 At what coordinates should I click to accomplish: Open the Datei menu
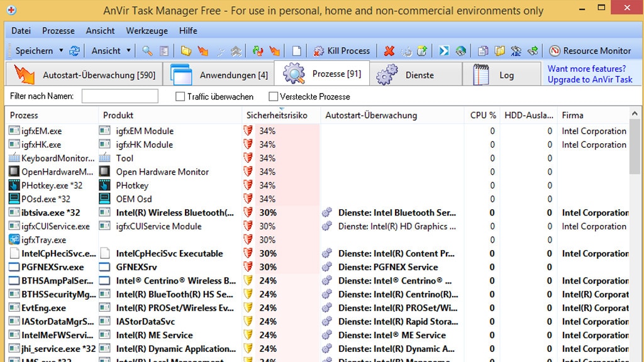click(21, 31)
